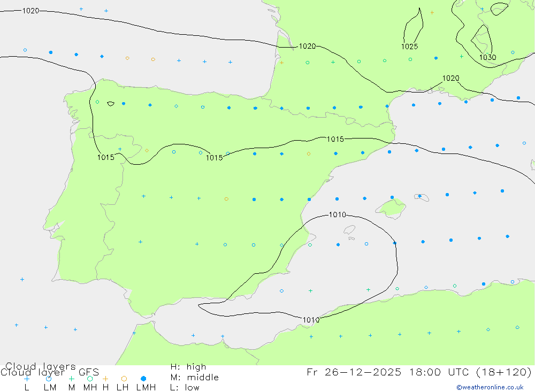Click the blue open circle LM legend symbol
Viewport: 535px width, 392px height.
49,379
